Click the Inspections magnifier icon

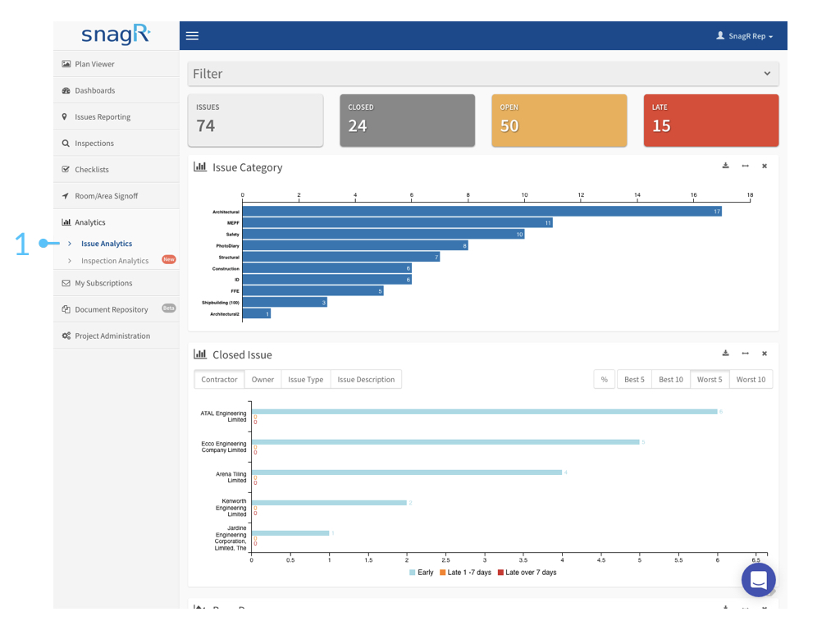point(66,143)
